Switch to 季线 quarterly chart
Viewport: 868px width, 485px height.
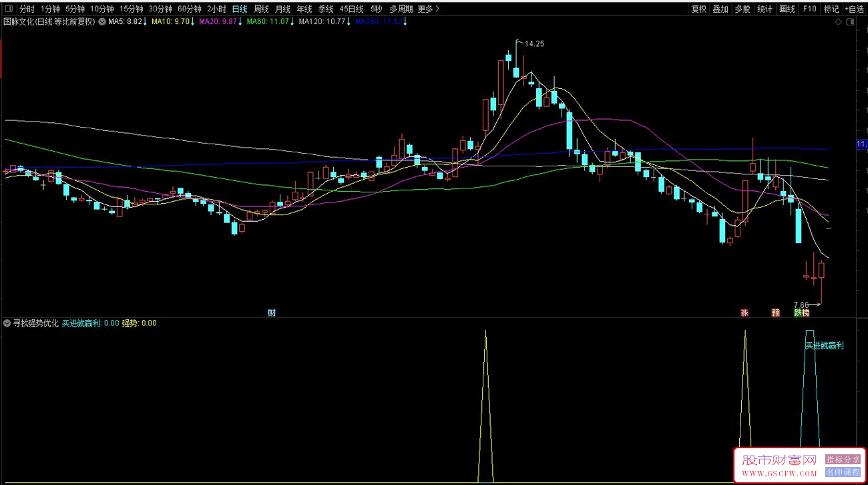326,9
